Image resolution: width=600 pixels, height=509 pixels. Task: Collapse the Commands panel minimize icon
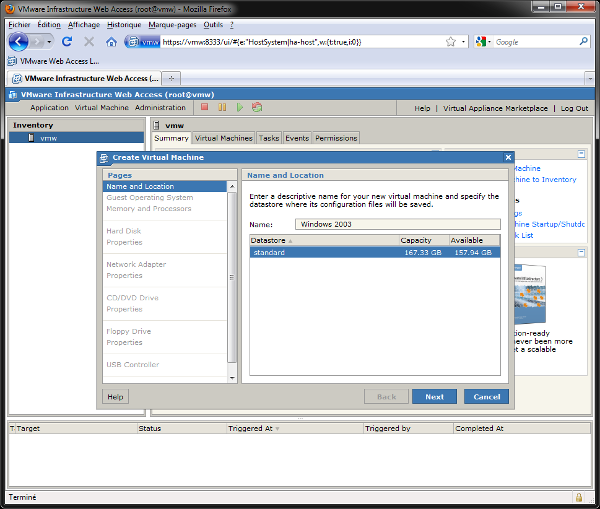(581, 154)
